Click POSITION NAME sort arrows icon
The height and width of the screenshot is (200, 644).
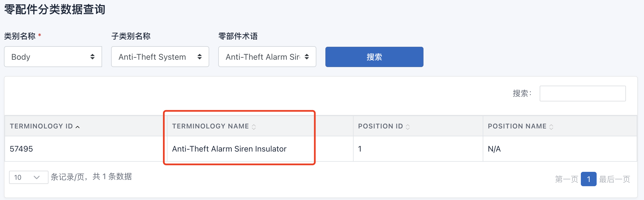(551, 127)
